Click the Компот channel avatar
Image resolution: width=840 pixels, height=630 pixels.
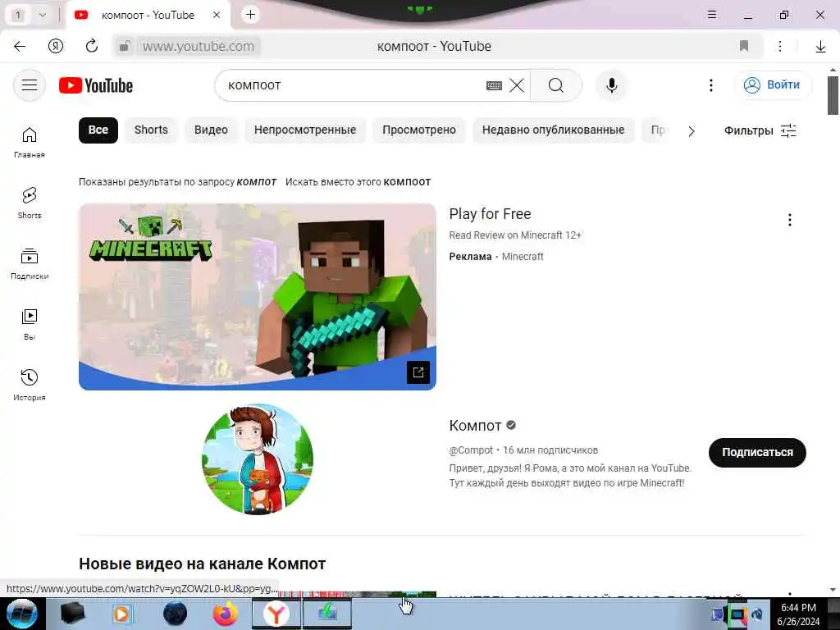(258, 459)
